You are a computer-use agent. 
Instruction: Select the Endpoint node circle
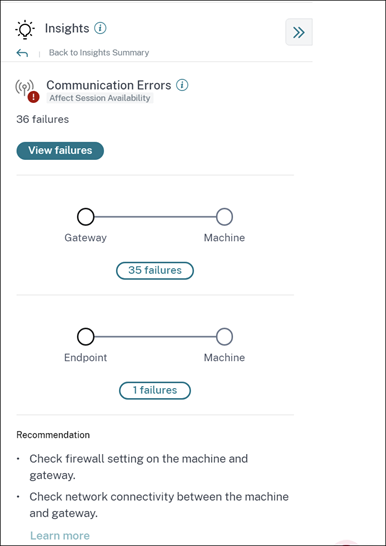pyautogui.click(x=86, y=337)
